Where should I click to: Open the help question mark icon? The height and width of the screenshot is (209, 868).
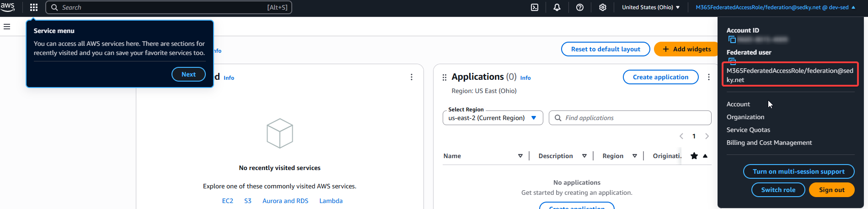pos(580,7)
